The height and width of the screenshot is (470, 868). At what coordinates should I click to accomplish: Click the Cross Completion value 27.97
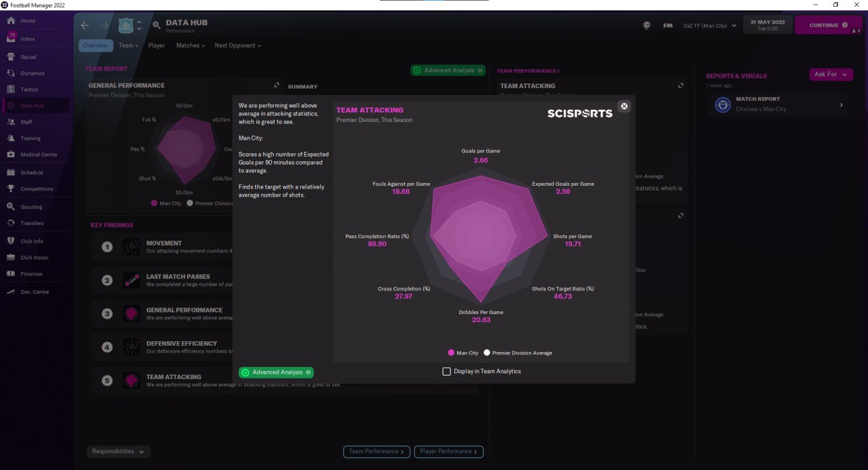tap(403, 296)
